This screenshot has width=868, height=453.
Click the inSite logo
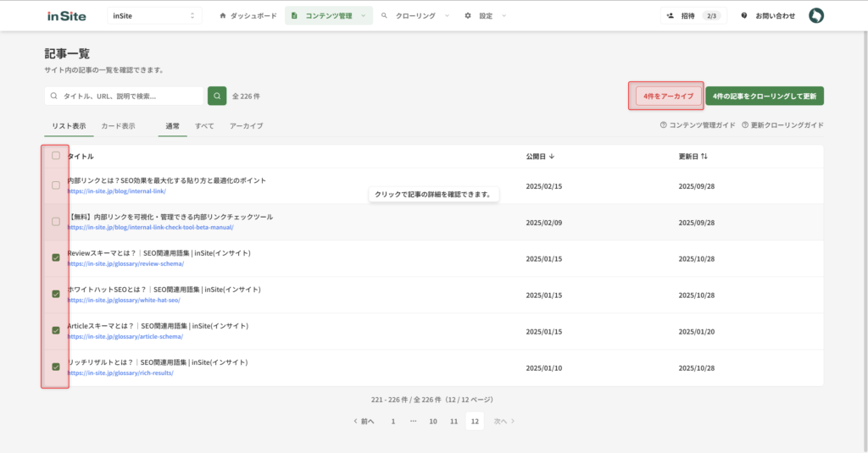tap(66, 16)
